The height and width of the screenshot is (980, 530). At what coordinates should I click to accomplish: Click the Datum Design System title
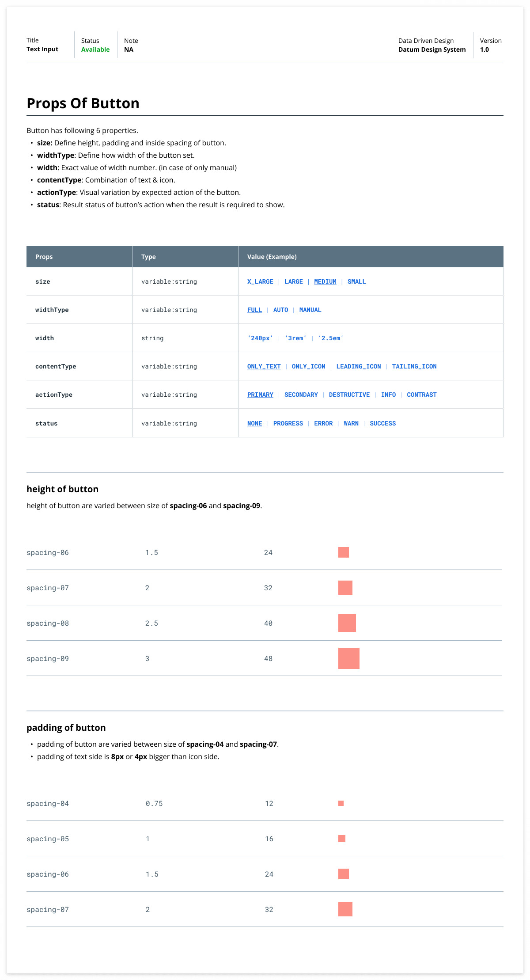pos(432,49)
